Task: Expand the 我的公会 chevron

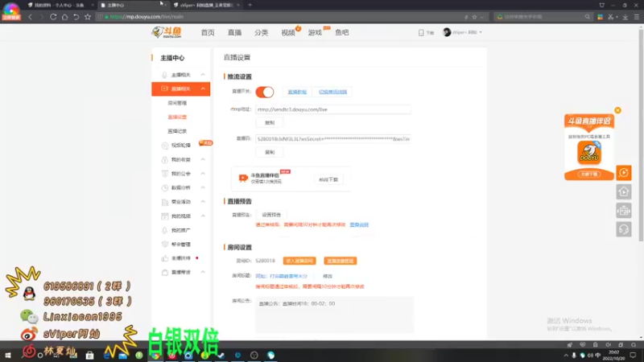Action: click(x=203, y=174)
